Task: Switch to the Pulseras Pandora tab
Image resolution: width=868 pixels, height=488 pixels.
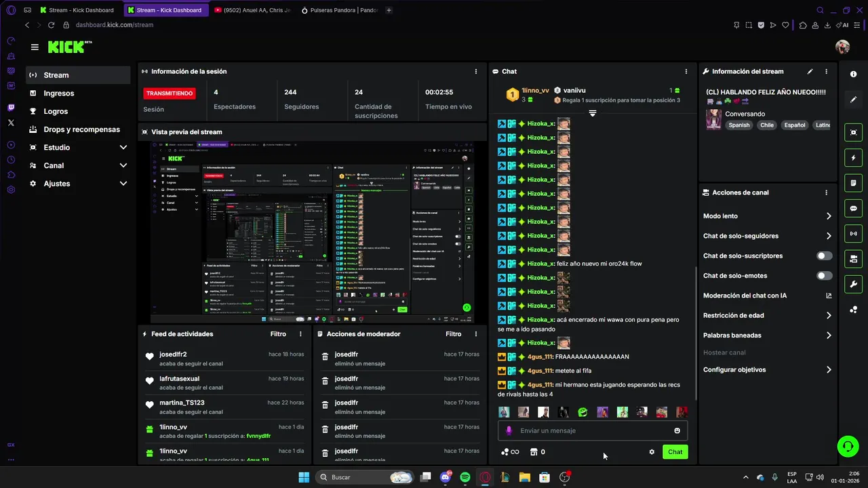Action: click(x=339, y=10)
